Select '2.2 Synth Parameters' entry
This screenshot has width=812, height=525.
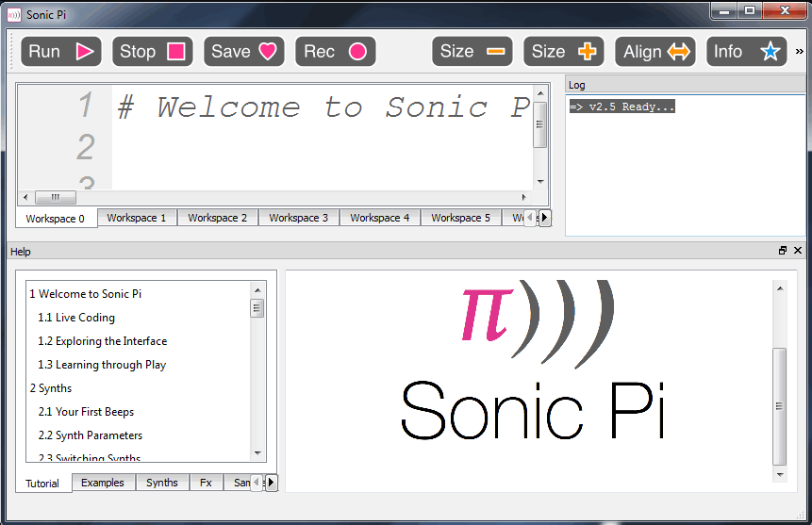point(91,435)
